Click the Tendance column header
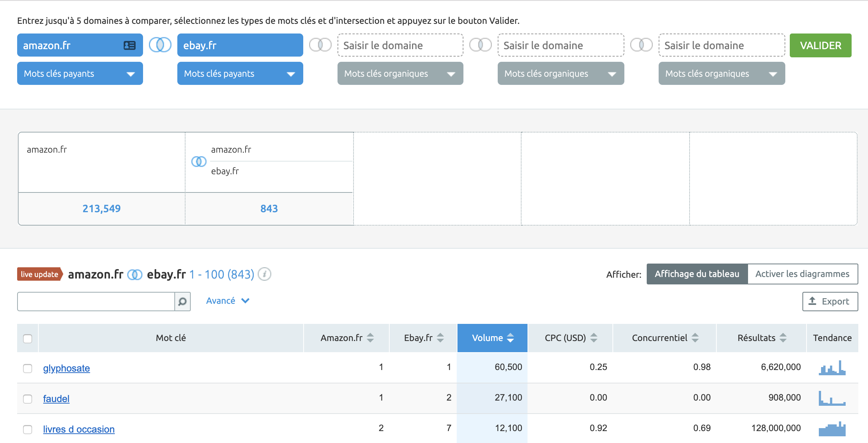868x443 pixels. (832, 338)
